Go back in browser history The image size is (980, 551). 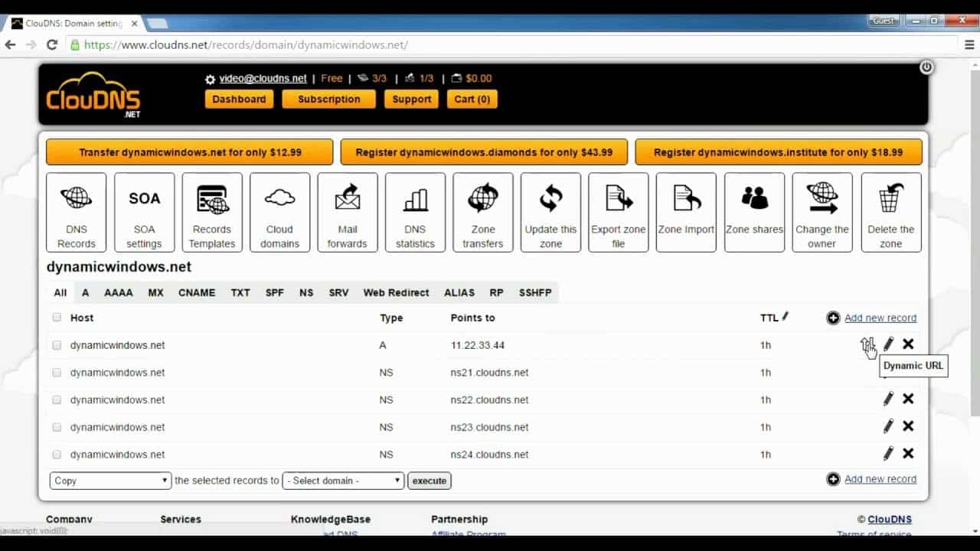coord(11,45)
